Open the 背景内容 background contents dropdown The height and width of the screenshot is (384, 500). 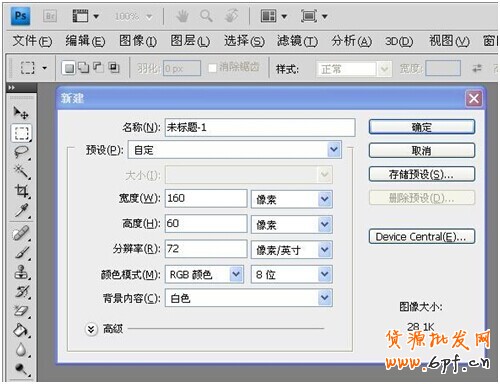point(249,298)
